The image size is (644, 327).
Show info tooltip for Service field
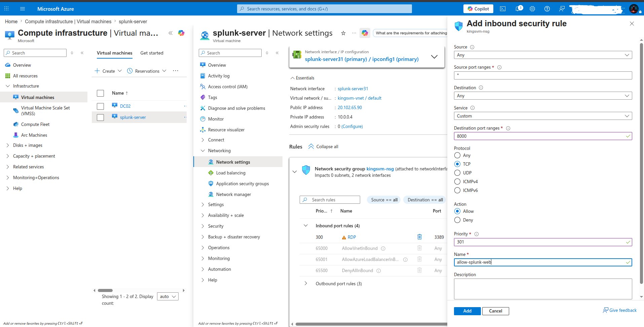pyautogui.click(x=472, y=108)
